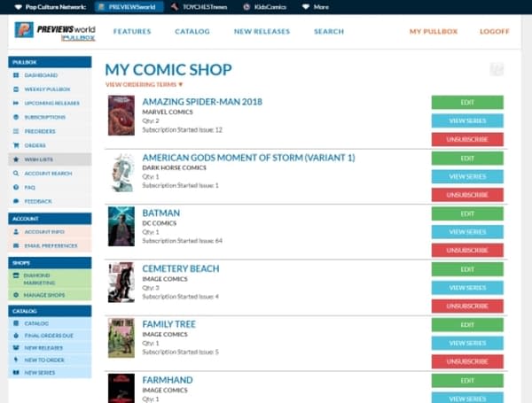Screen dimensions: 532x403
Task: Open the Search top menu item
Action: point(329,32)
